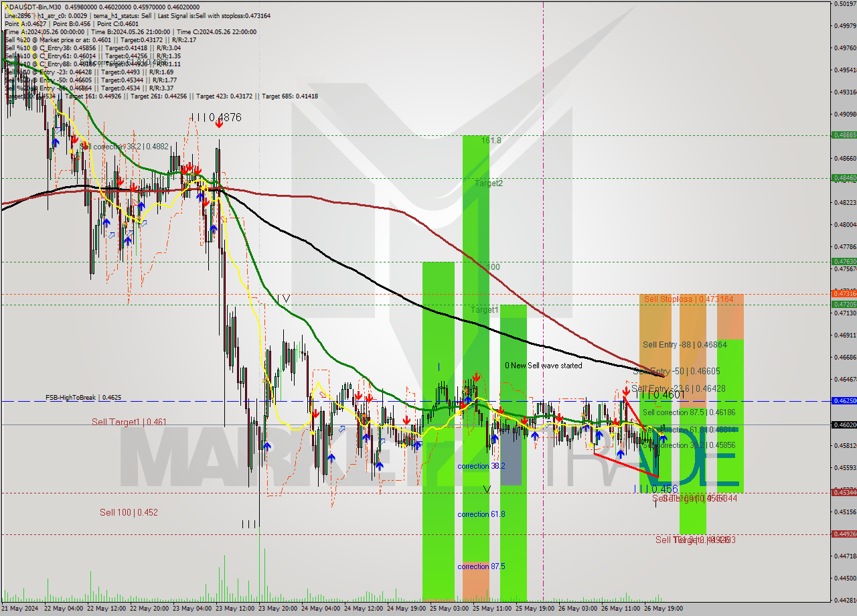Click the 'Sell 100 | 0.452' label
Viewport: 857px width, 616px height.
pyautogui.click(x=129, y=512)
